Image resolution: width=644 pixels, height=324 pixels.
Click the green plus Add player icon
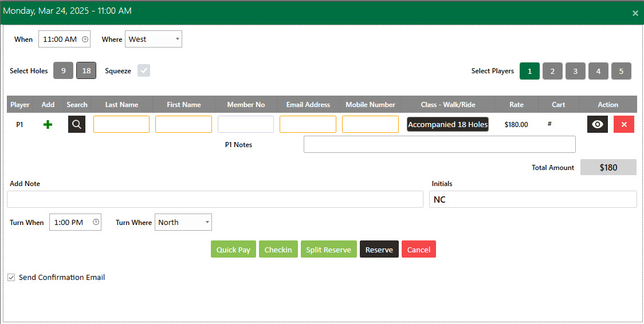pos(48,125)
